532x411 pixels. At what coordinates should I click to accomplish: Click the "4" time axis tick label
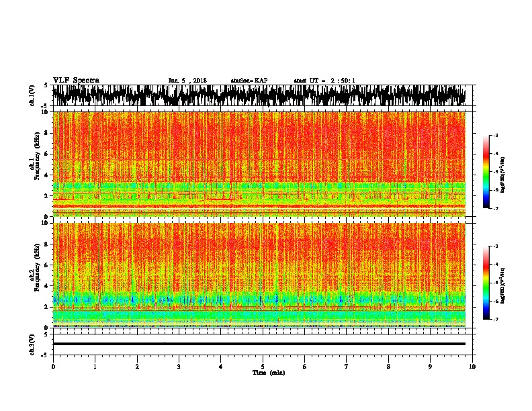click(221, 367)
